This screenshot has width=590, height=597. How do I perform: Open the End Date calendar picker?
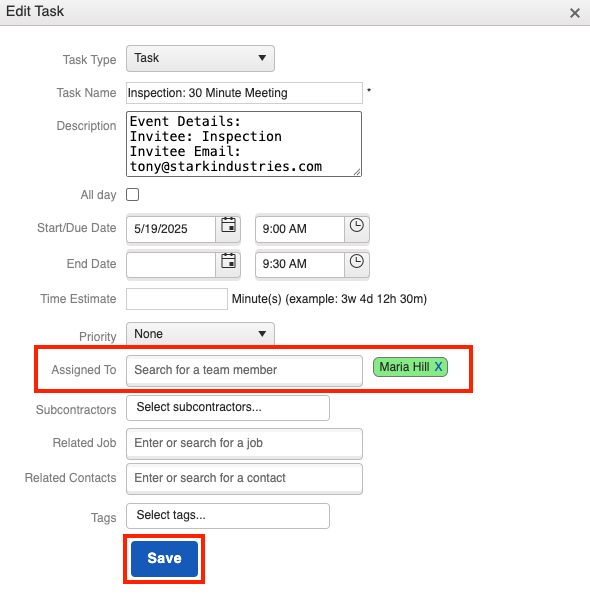click(x=228, y=263)
